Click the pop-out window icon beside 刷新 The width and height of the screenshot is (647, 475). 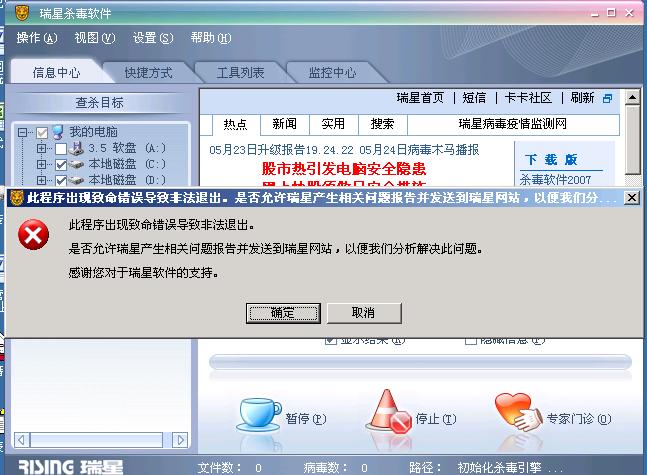tap(607, 98)
